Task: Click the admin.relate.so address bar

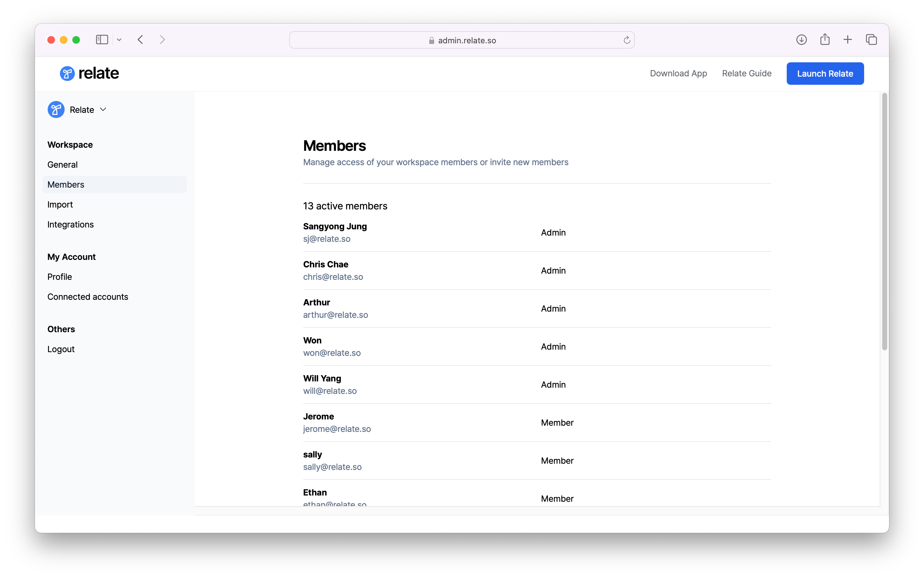Action: [x=461, y=40]
